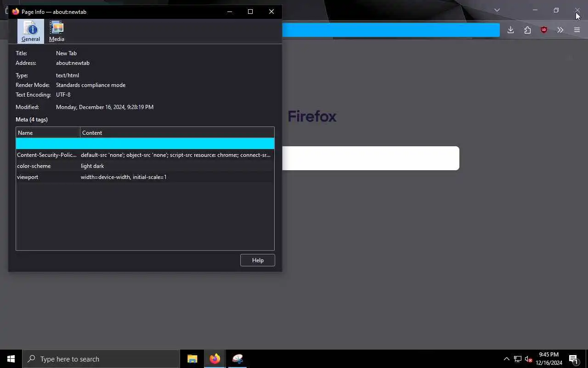Open the uBlock Origin extension icon
The width and height of the screenshot is (588, 368).
(x=544, y=30)
